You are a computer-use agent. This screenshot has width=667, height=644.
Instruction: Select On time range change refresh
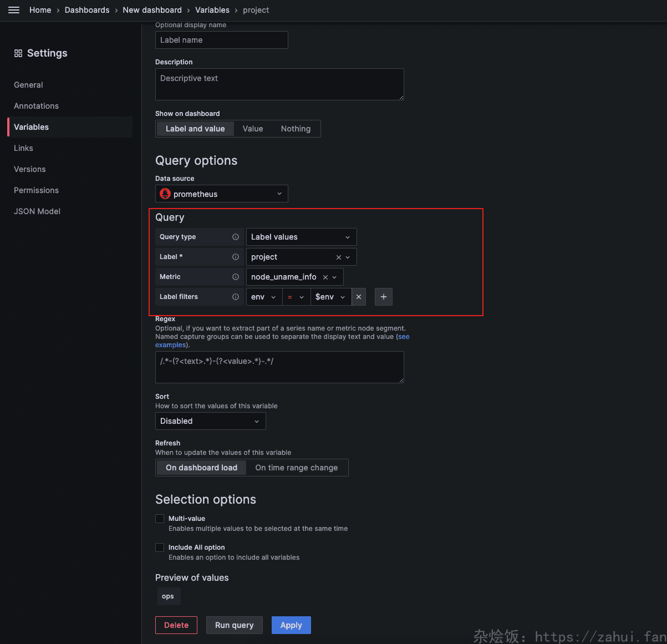click(296, 468)
